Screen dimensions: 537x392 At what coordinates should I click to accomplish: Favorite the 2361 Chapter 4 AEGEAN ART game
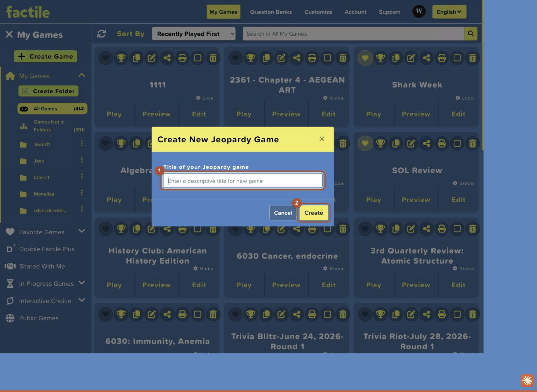coord(236,58)
